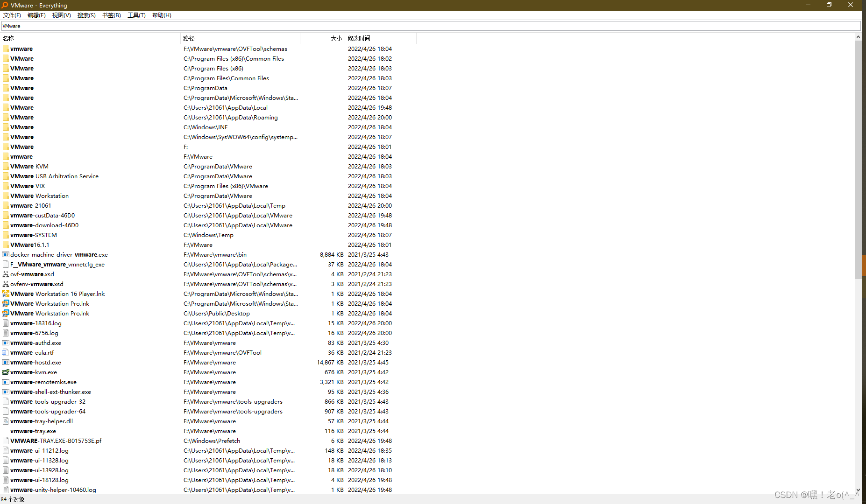Click the 84 个对象 status bar text

[13, 499]
